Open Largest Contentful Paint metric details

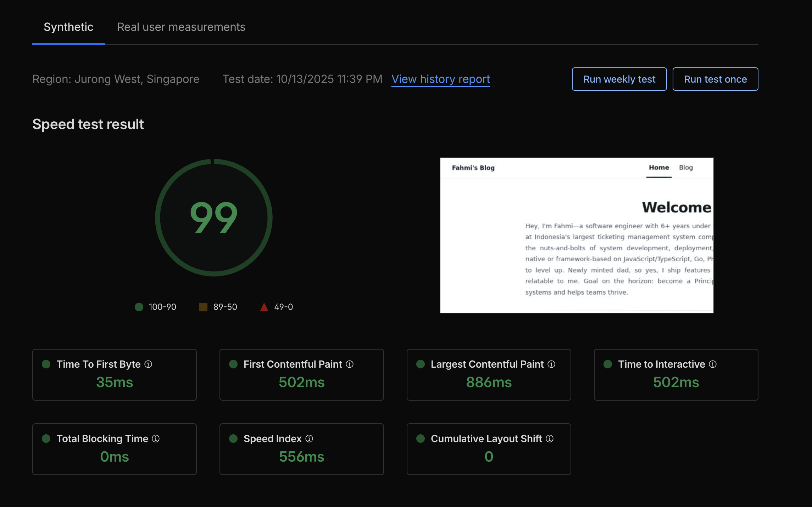[x=551, y=364]
